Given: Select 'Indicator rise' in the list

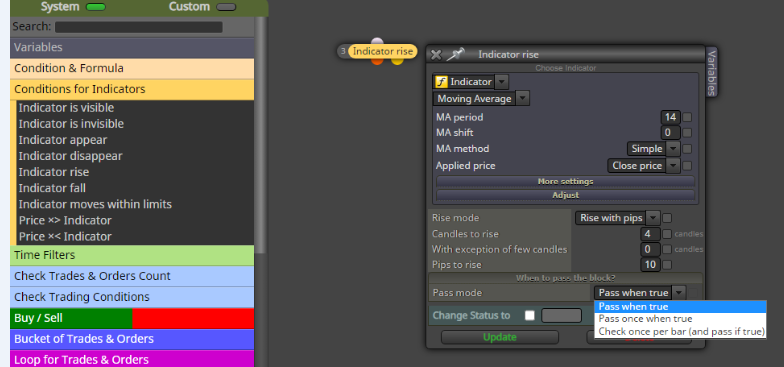Looking at the screenshot, I should [54, 172].
